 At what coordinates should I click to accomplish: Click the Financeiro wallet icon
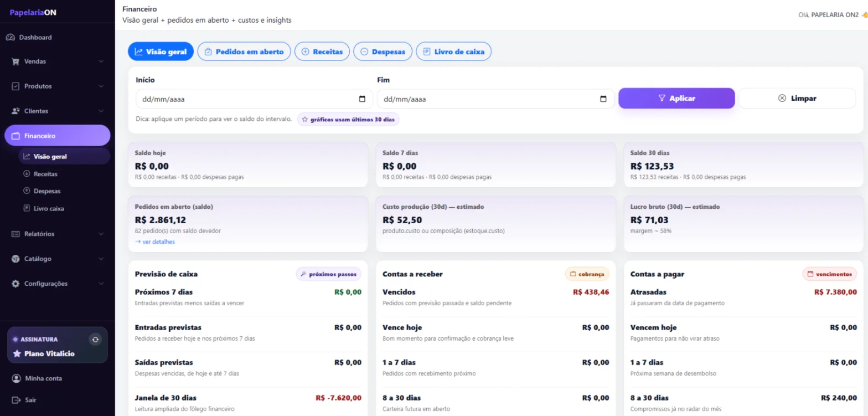[15, 136]
